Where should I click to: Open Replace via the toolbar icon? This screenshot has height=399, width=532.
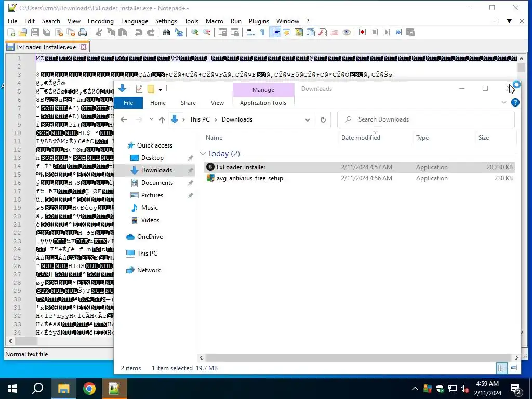[x=179, y=33]
